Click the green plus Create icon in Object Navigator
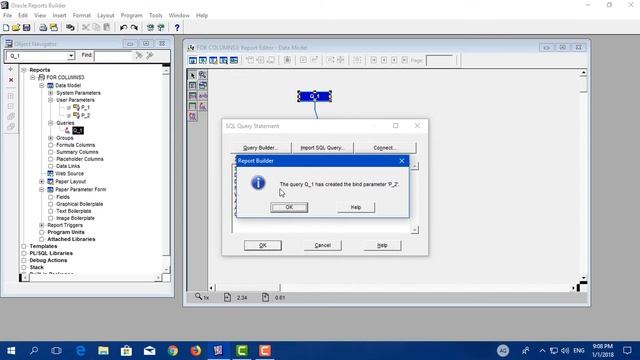The height and width of the screenshot is (360, 640). click(11, 69)
